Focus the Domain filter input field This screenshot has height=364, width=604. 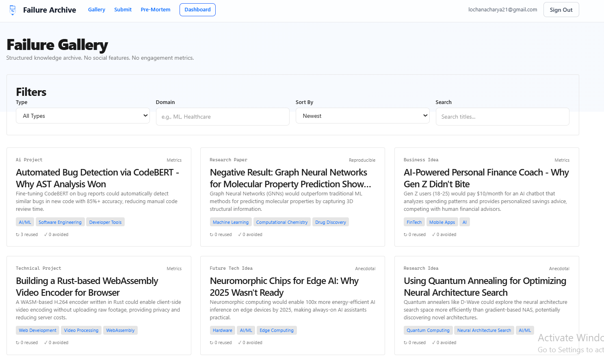pyautogui.click(x=223, y=117)
